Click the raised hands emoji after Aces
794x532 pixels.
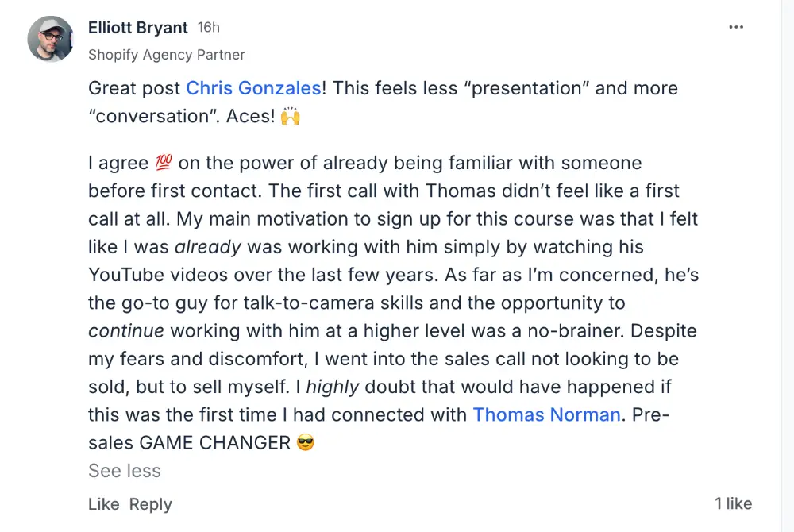click(291, 117)
